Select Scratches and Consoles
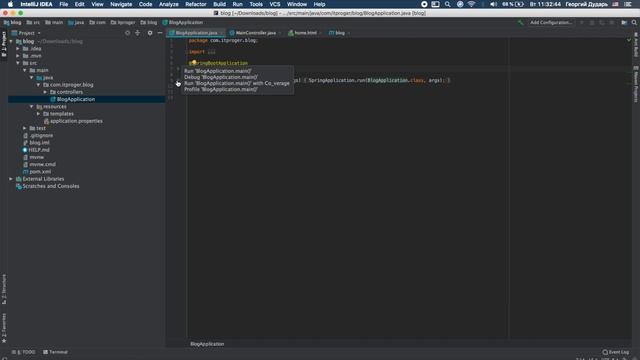 51,186
